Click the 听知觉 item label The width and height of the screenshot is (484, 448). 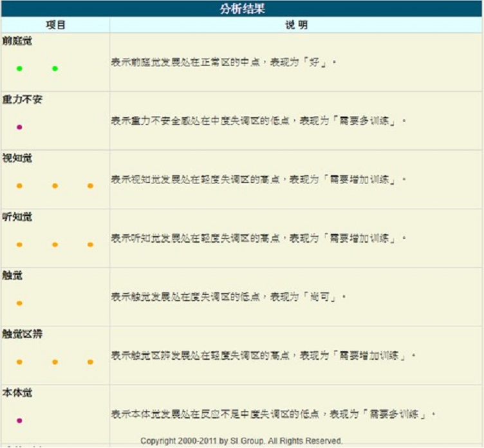17,217
